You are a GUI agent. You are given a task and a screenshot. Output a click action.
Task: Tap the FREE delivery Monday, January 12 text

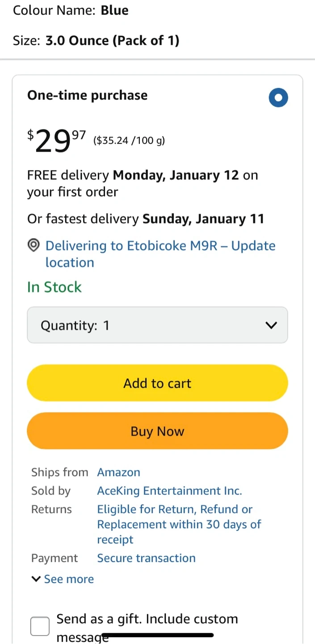[x=142, y=183]
